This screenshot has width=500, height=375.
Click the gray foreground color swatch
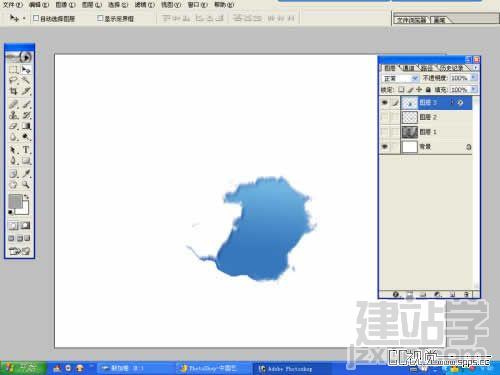15,201
